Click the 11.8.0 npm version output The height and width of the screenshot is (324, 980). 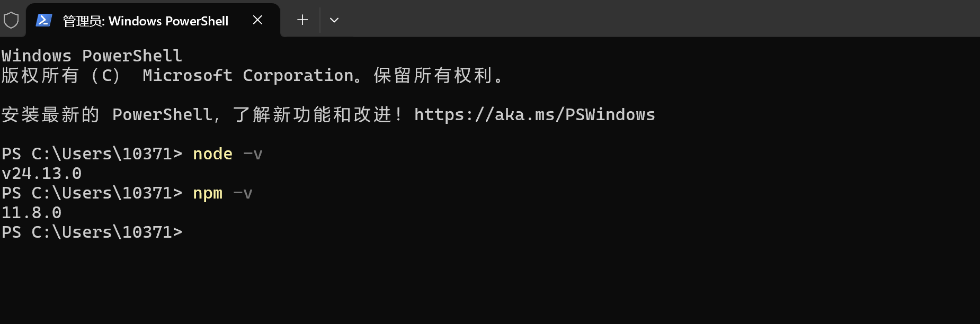pos(32,212)
